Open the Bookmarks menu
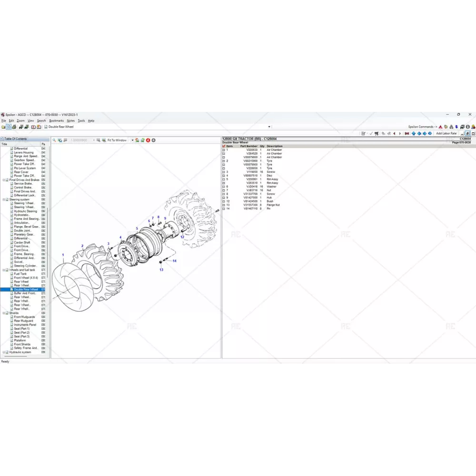This screenshot has height=476, width=476. 56,121
